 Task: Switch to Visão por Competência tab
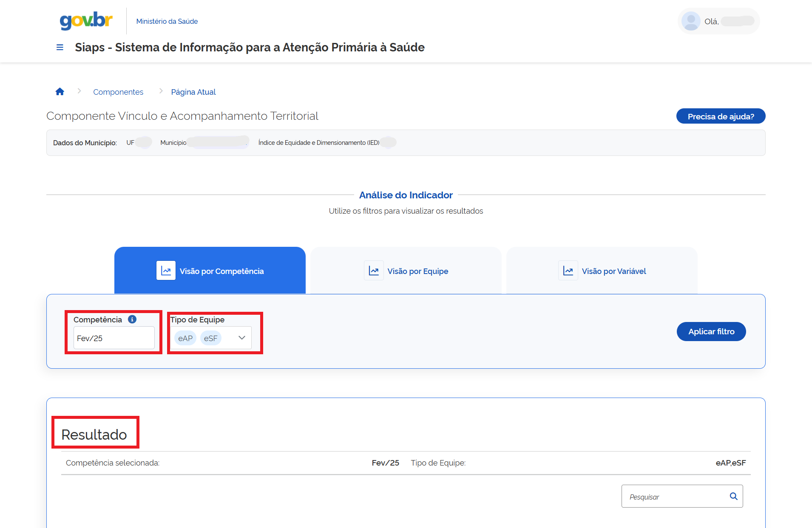210,271
